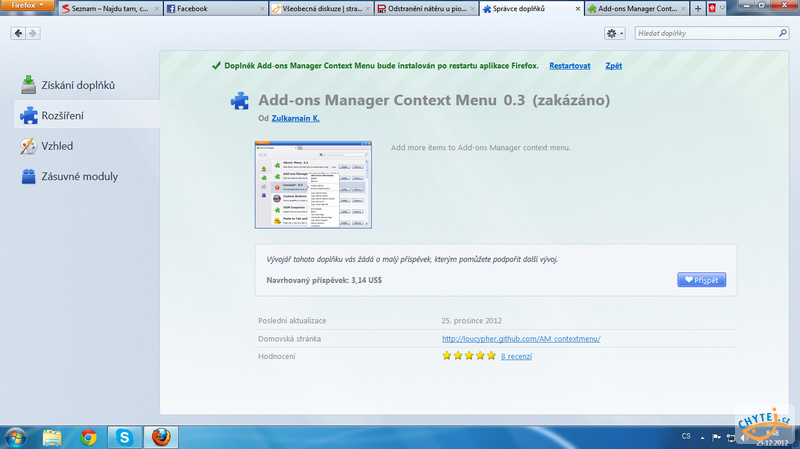Focus the Hledat doplňky search field

coord(712,33)
